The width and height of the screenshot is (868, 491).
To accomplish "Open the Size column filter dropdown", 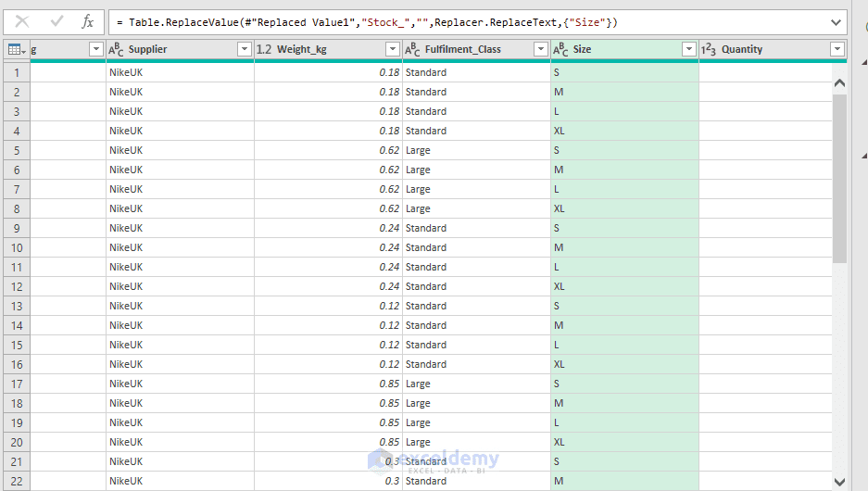I will (x=688, y=49).
